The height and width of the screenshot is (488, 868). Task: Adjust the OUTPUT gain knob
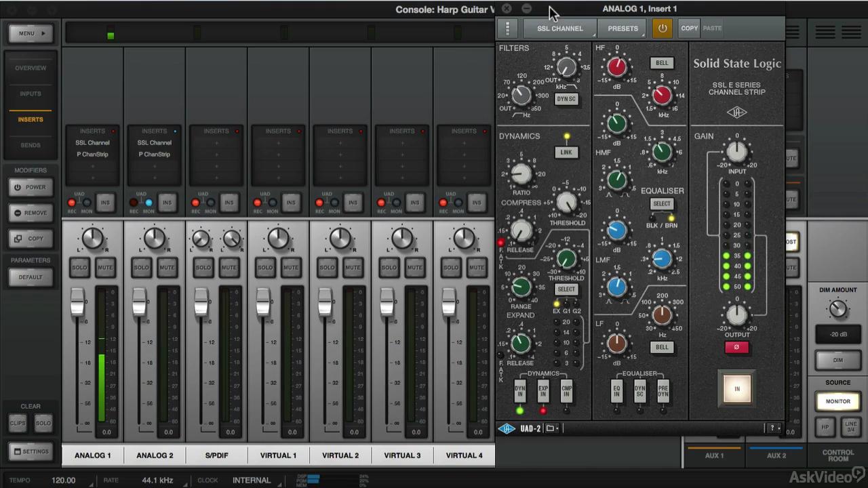pos(737,315)
